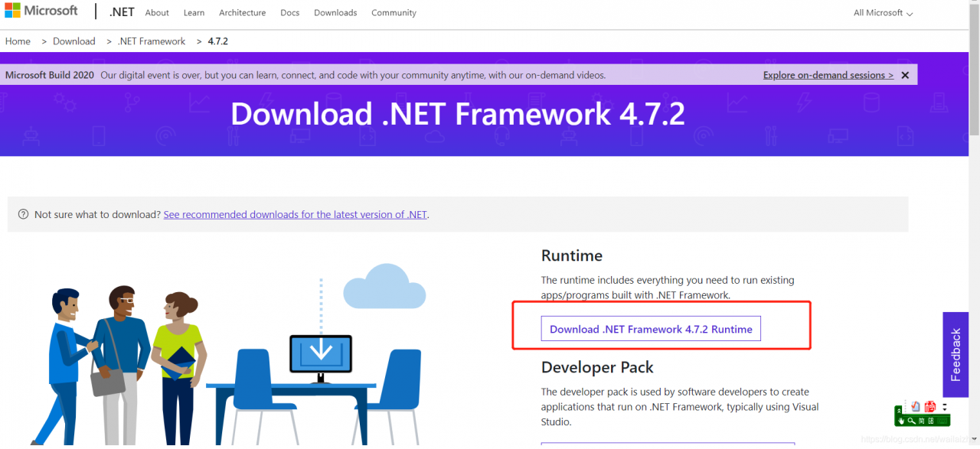Image resolution: width=980 pixels, height=449 pixels.
Task: Open recommended downloads for latest .NET link
Action: point(295,214)
